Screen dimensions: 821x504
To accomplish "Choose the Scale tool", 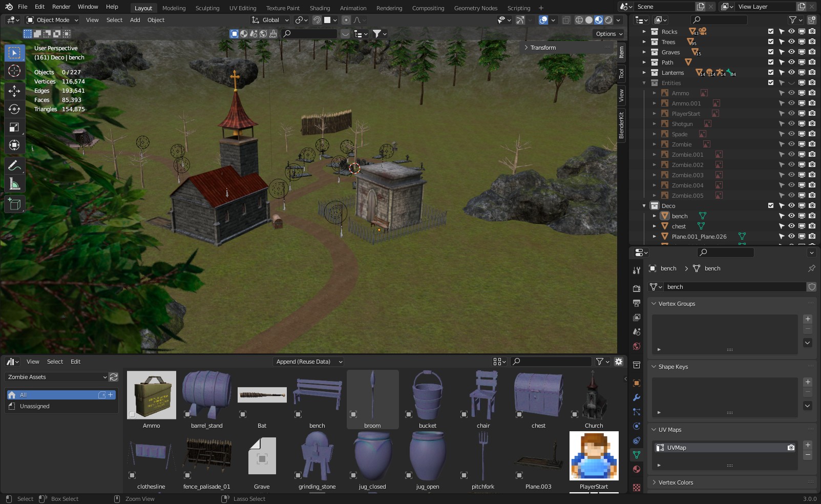I will point(14,127).
